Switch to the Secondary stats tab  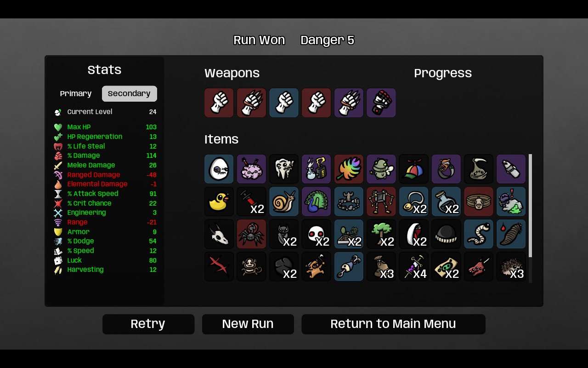[x=130, y=94]
